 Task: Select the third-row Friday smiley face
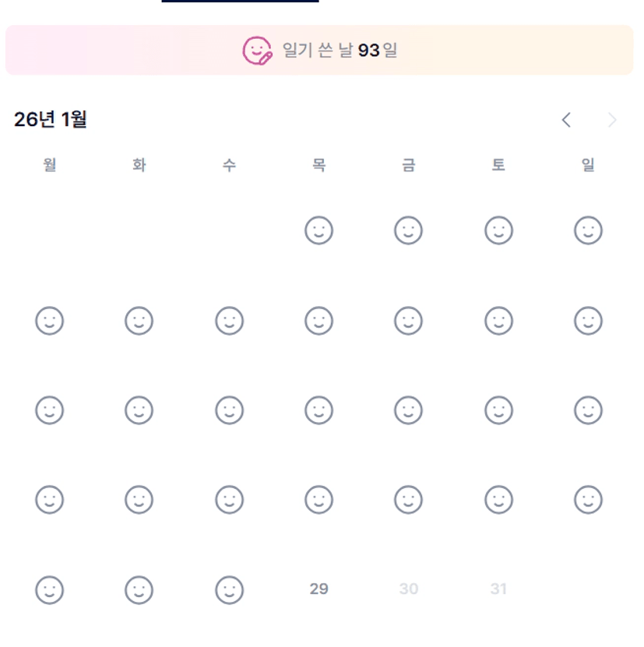pos(408,410)
